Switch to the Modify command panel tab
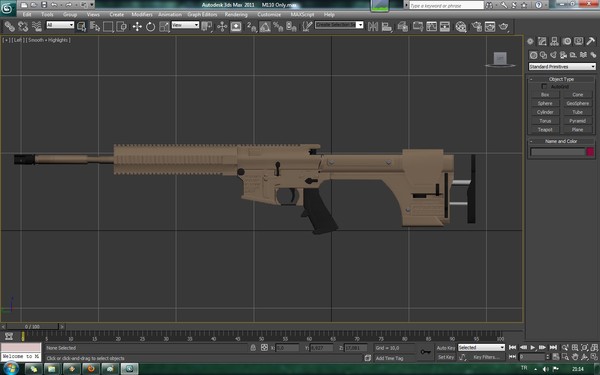The width and height of the screenshot is (600, 375). (x=542, y=41)
